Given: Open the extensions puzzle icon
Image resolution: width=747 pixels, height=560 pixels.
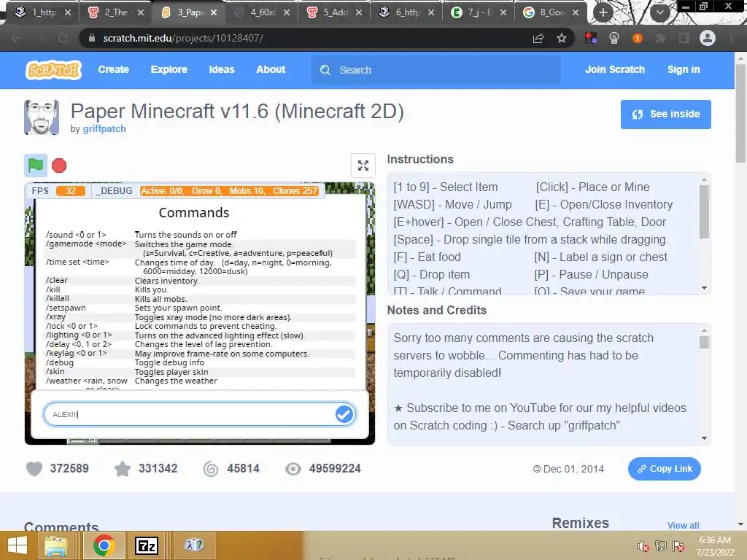Looking at the screenshot, I should 660,38.
